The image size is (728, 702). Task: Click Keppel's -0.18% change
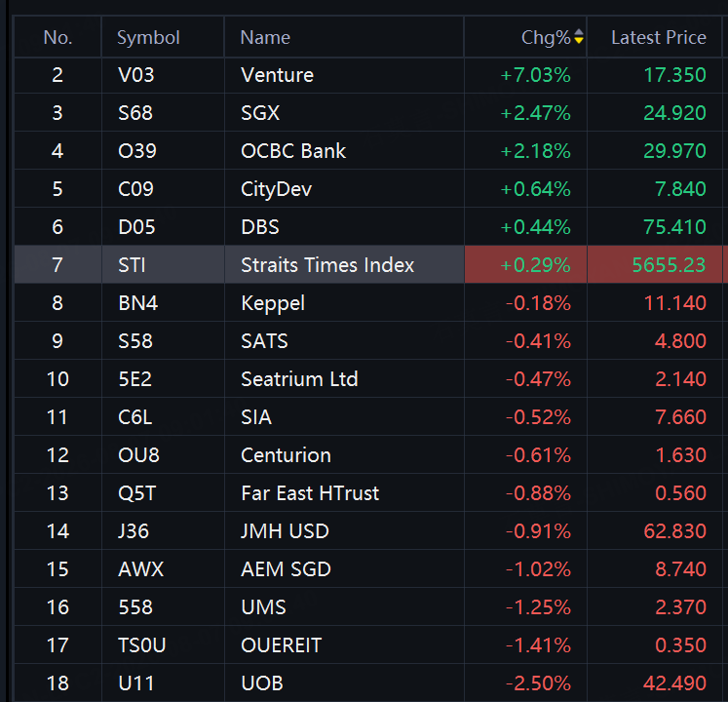[538, 303]
